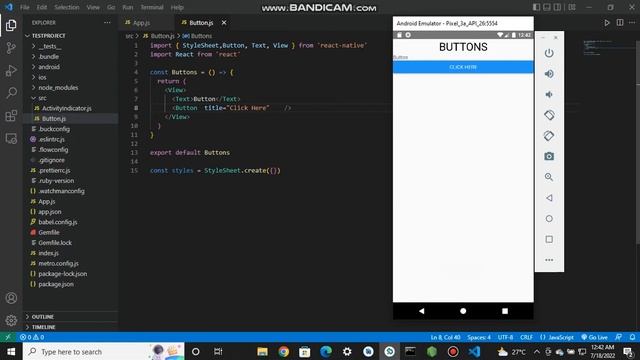Click the emulator volume up button
Image resolution: width=640 pixels, height=360 pixels.
[x=549, y=74]
